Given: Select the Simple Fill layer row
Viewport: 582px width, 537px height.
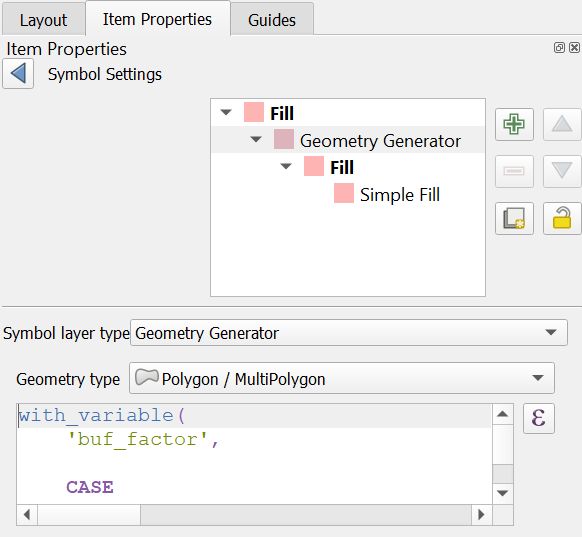Looking at the screenshot, I should [x=348, y=194].
